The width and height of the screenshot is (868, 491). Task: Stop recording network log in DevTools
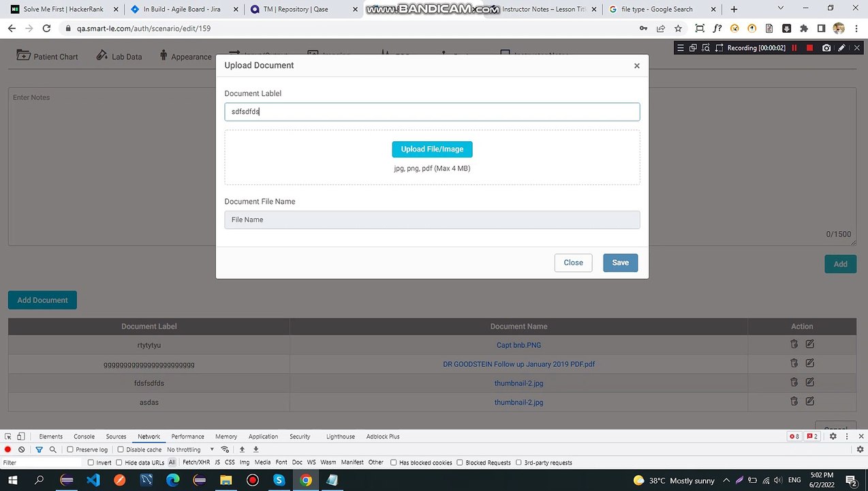[7, 449]
